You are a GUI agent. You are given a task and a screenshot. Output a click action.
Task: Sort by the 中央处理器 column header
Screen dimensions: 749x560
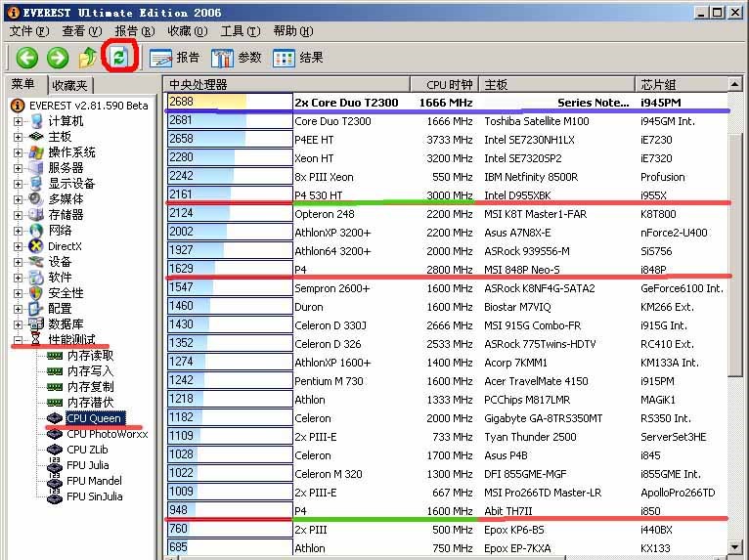[286, 84]
